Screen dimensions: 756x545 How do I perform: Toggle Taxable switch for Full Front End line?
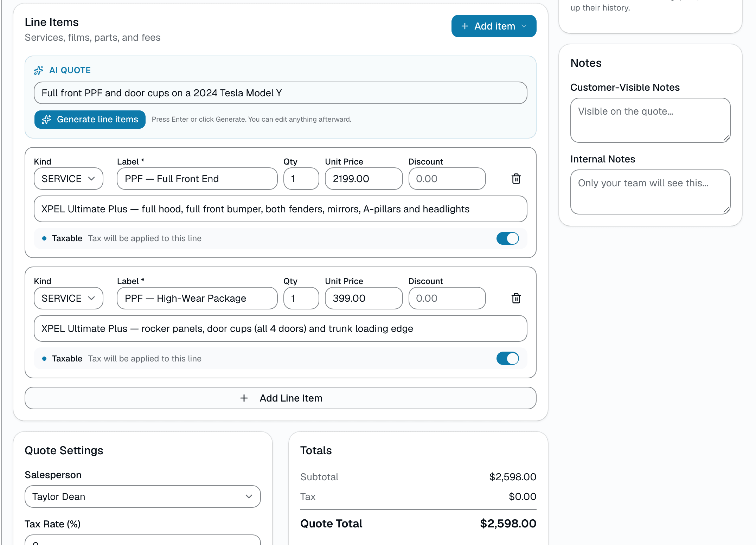507,238
